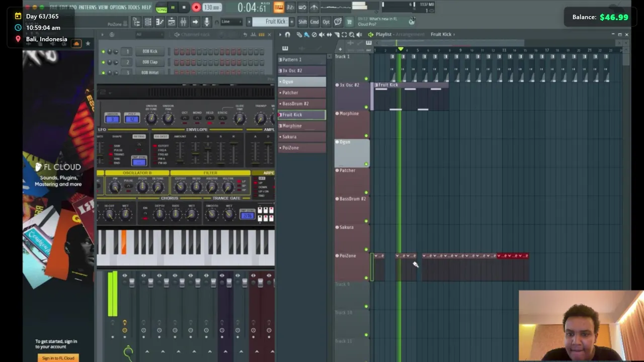Screen dimensions: 644x362
Task: Click the right arrow icon next to mixer icon
Action: coord(195,22)
